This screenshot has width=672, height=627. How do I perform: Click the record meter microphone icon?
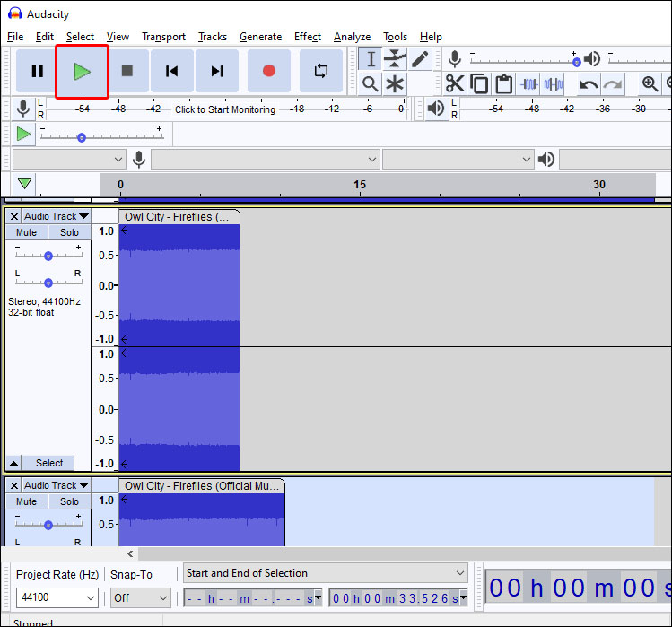23,109
